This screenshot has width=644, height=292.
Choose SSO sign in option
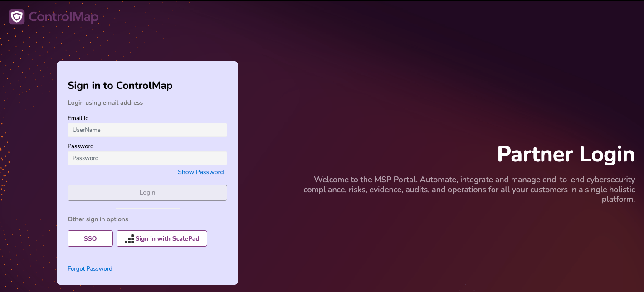90,238
